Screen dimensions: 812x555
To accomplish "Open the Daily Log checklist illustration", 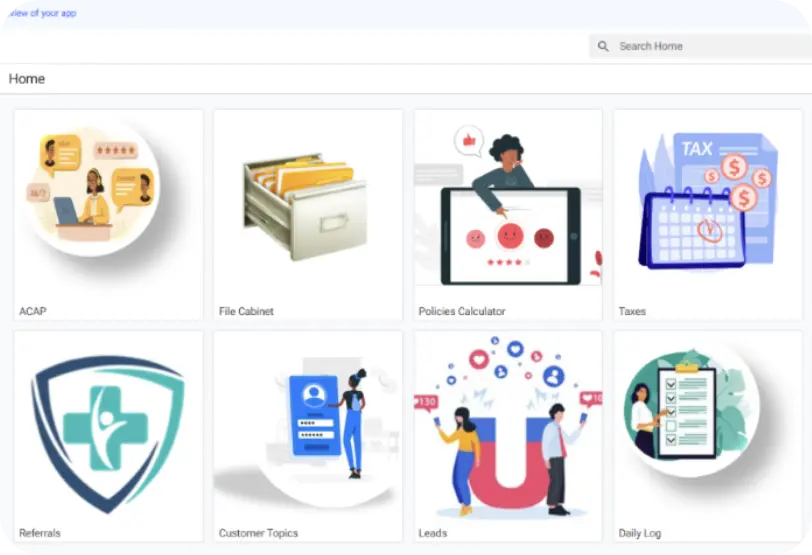I will tap(691, 411).
